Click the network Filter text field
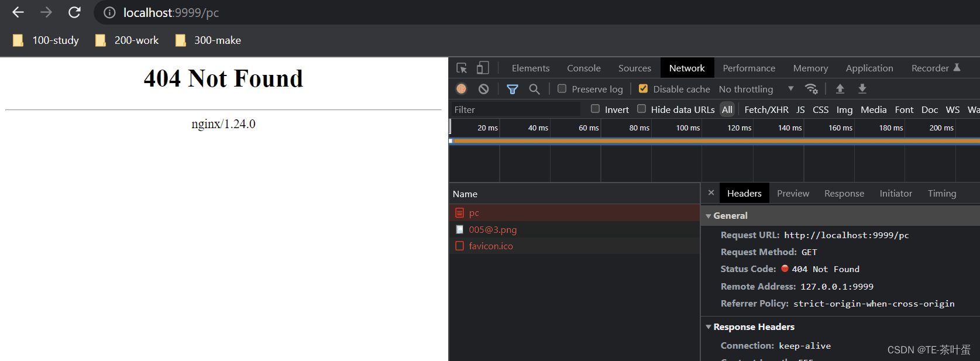Screen dimensions: 980x361 515,109
